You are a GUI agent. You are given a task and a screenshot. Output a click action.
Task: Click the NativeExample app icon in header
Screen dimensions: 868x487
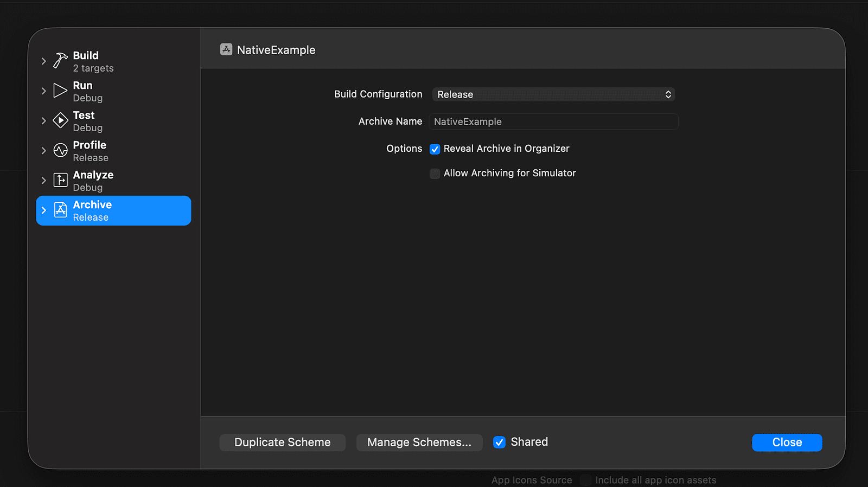[226, 50]
